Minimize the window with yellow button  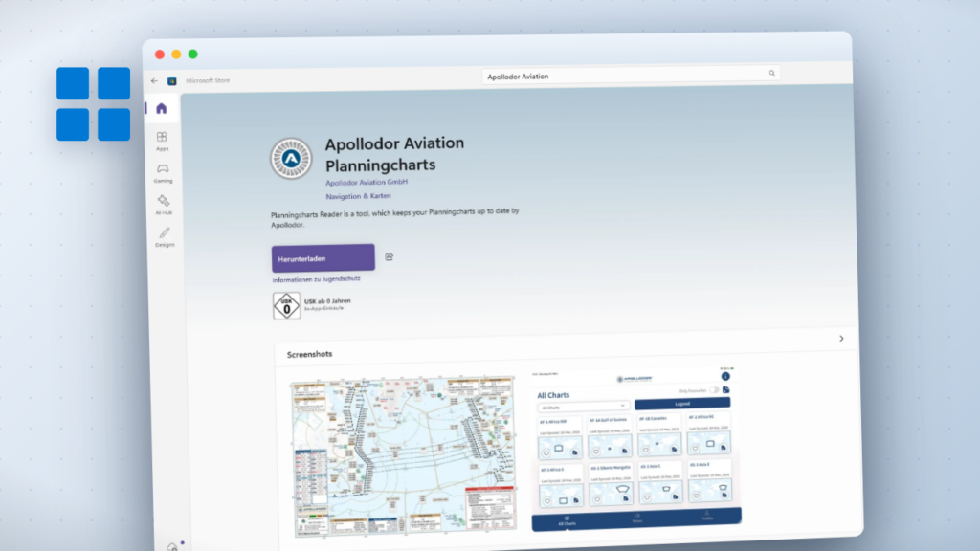pyautogui.click(x=176, y=55)
